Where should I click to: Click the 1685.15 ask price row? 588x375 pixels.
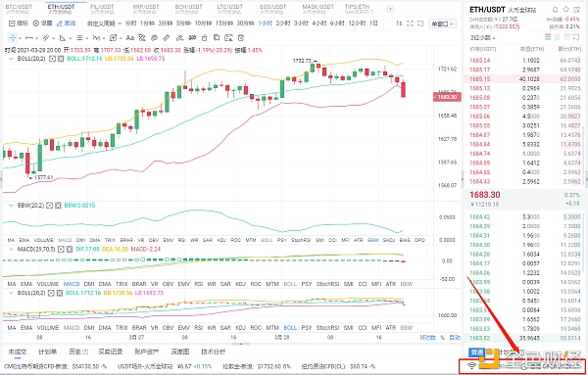(522, 79)
